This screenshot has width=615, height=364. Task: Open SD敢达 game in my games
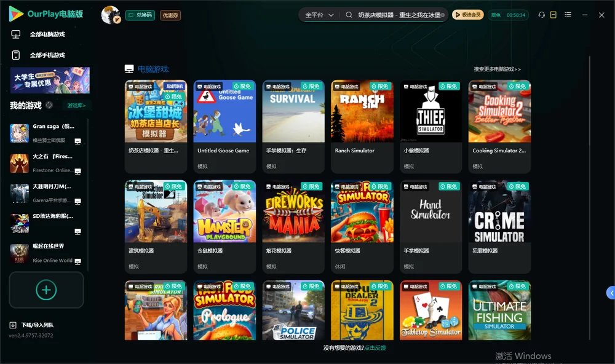pos(46,224)
